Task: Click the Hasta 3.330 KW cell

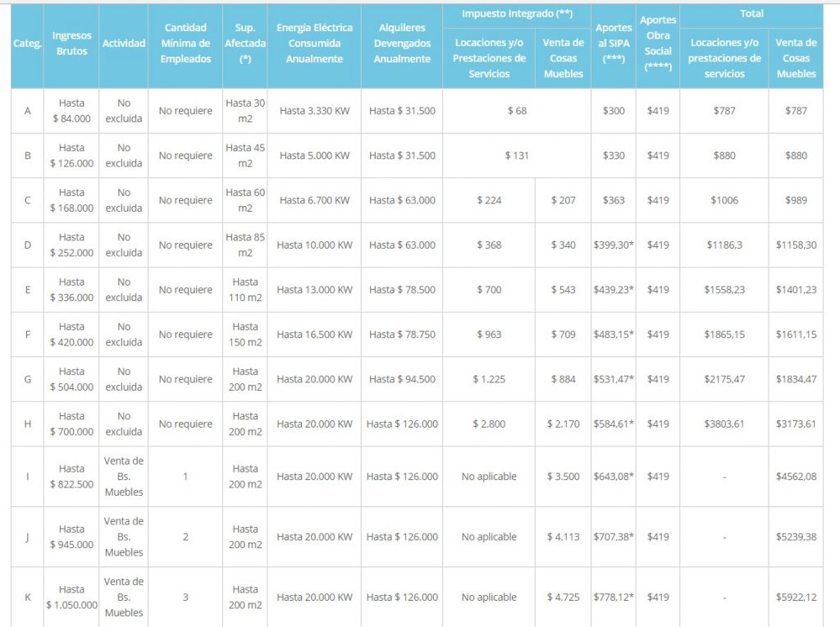Action: pyautogui.click(x=314, y=111)
